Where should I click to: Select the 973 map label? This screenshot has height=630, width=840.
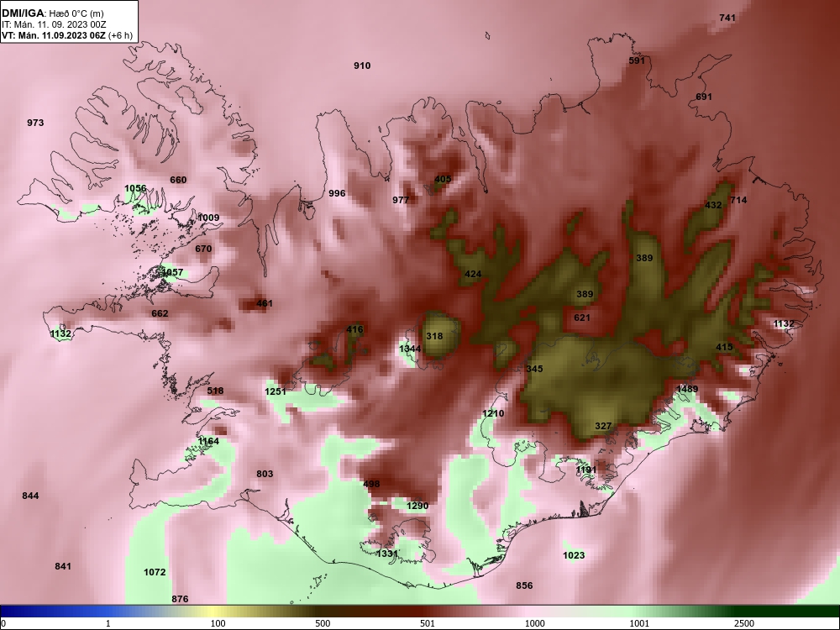tap(34, 123)
